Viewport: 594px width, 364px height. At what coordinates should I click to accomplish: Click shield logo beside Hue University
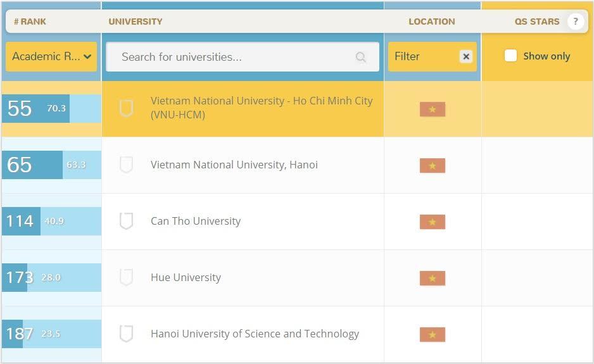click(127, 277)
